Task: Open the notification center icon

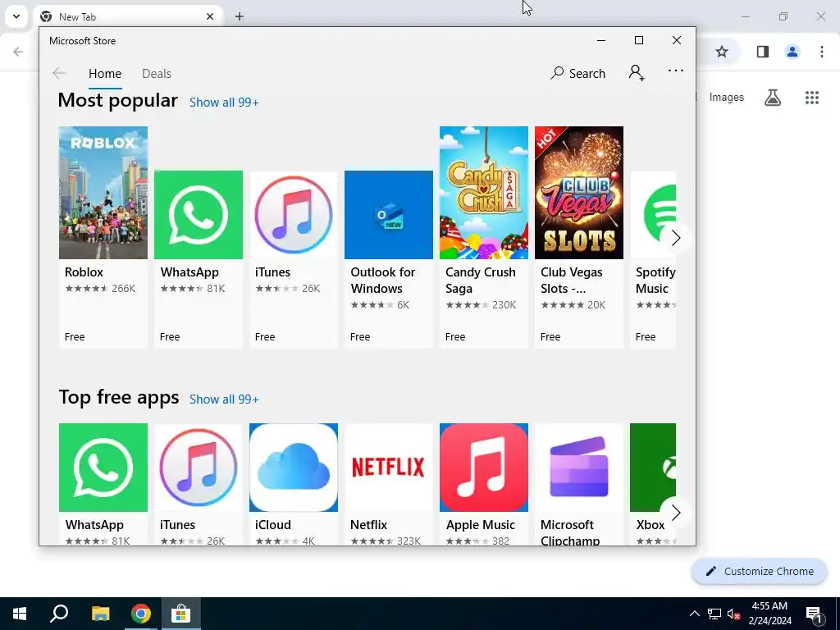Action: point(815,614)
